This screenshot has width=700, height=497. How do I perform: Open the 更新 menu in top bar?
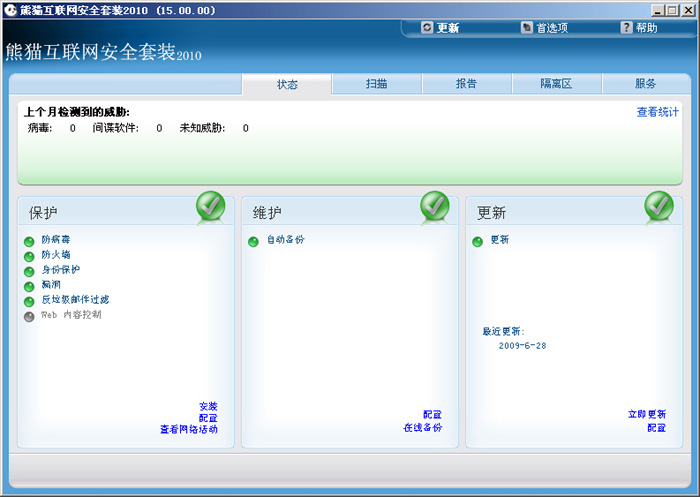pyautogui.click(x=448, y=28)
